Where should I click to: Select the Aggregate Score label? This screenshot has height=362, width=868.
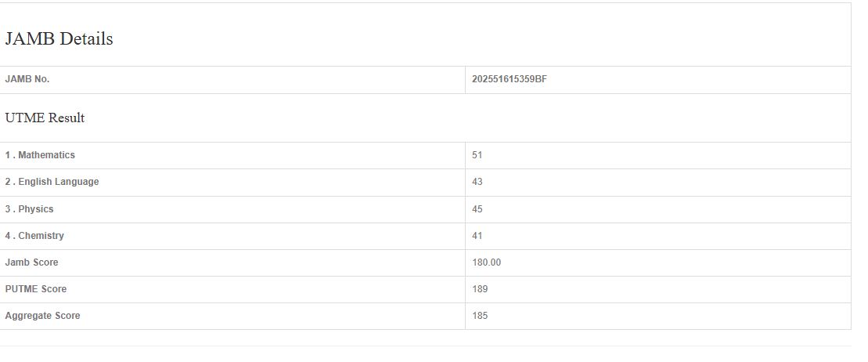tap(42, 316)
